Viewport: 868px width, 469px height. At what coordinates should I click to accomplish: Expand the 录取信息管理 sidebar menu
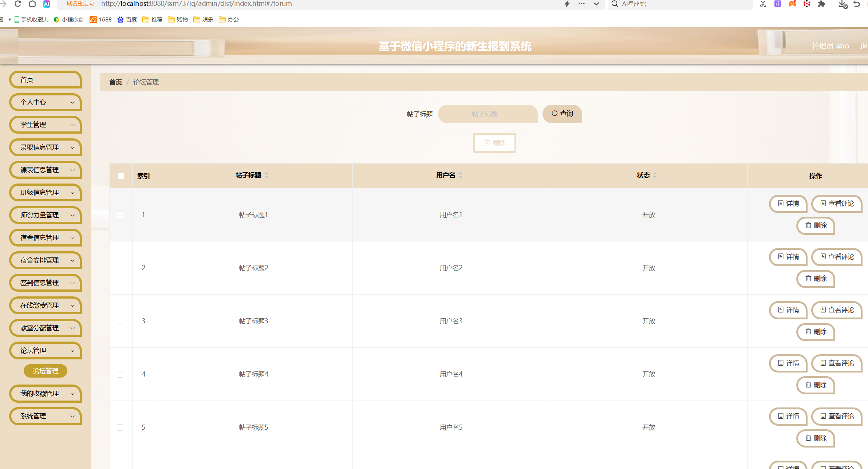tap(46, 147)
